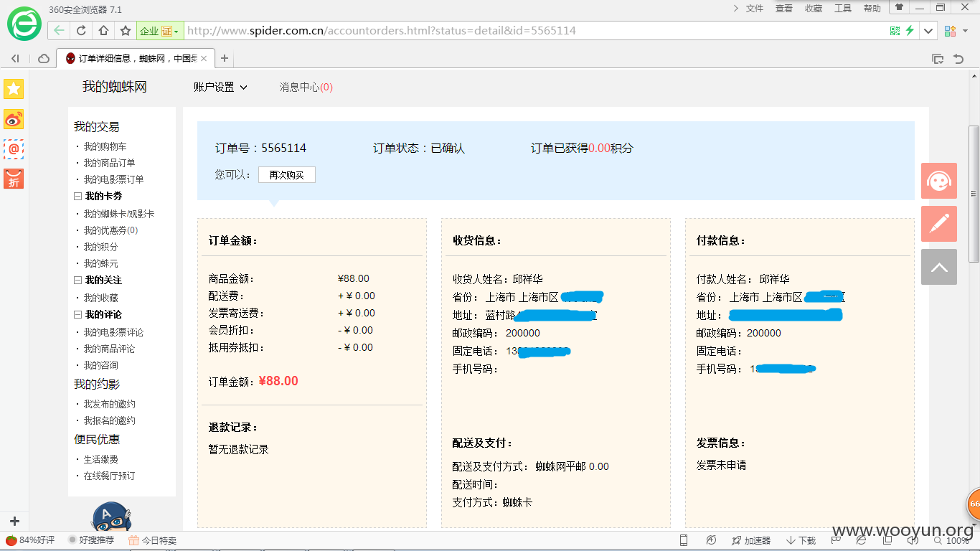Open 我的电影票订单
Image resolution: width=980 pixels, height=551 pixels.
click(x=114, y=179)
